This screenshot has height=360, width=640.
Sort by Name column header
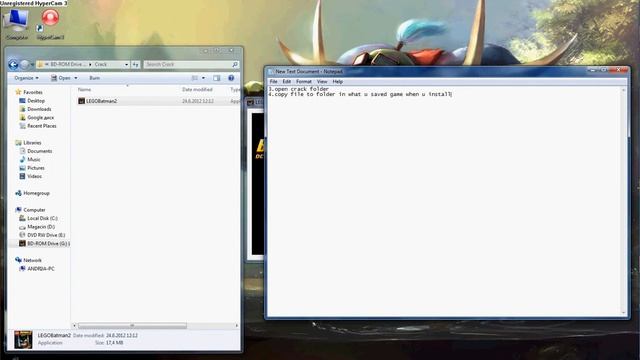coord(84,89)
